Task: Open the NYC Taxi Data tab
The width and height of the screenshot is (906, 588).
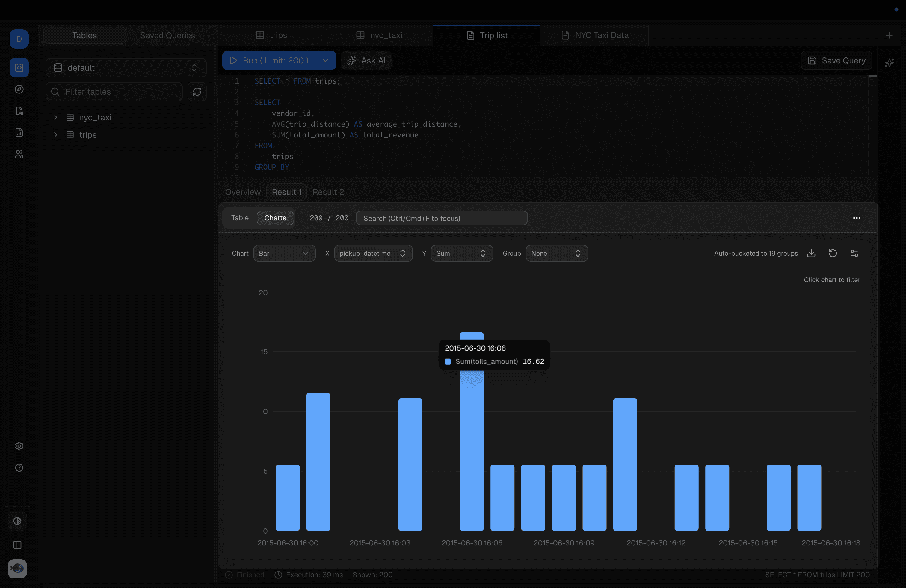Action: [595, 35]
